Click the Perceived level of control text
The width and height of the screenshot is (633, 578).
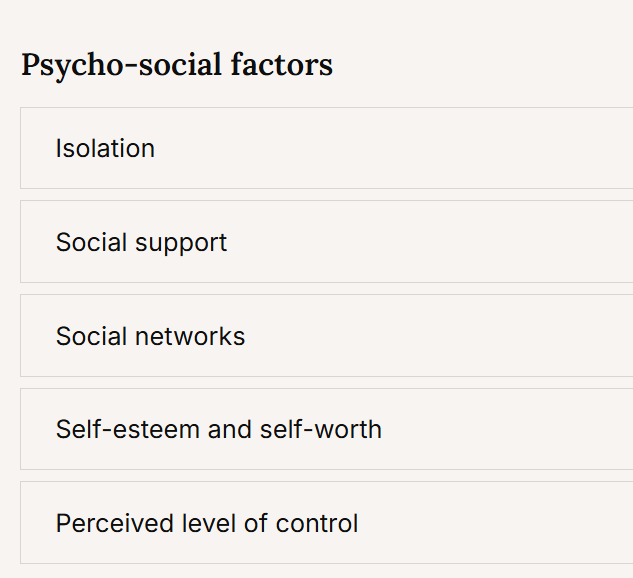click(207, 523)
